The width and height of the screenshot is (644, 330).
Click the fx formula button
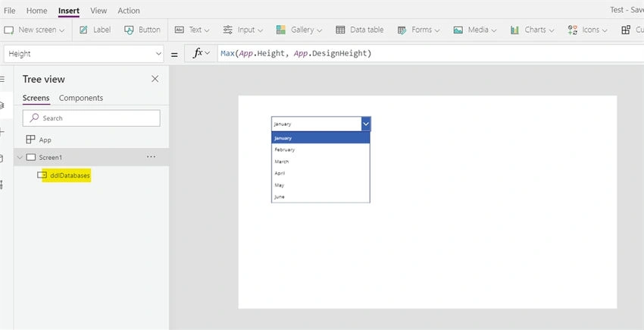pyautogui.click(x=202, y=54)
